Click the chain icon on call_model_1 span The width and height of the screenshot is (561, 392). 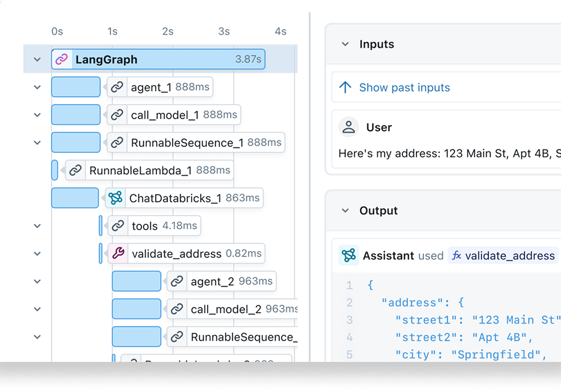coord(117,114)
